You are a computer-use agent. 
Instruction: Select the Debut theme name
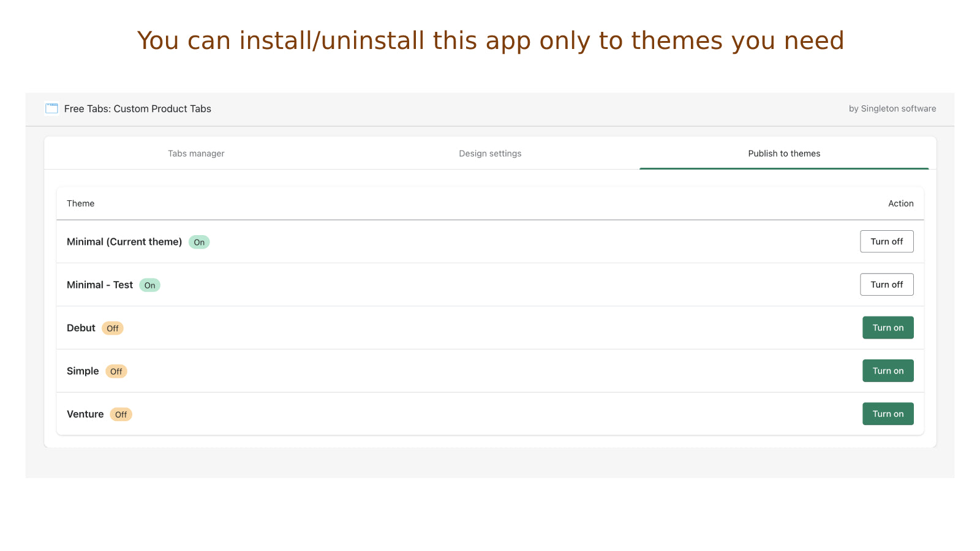(x=81, y=328)
